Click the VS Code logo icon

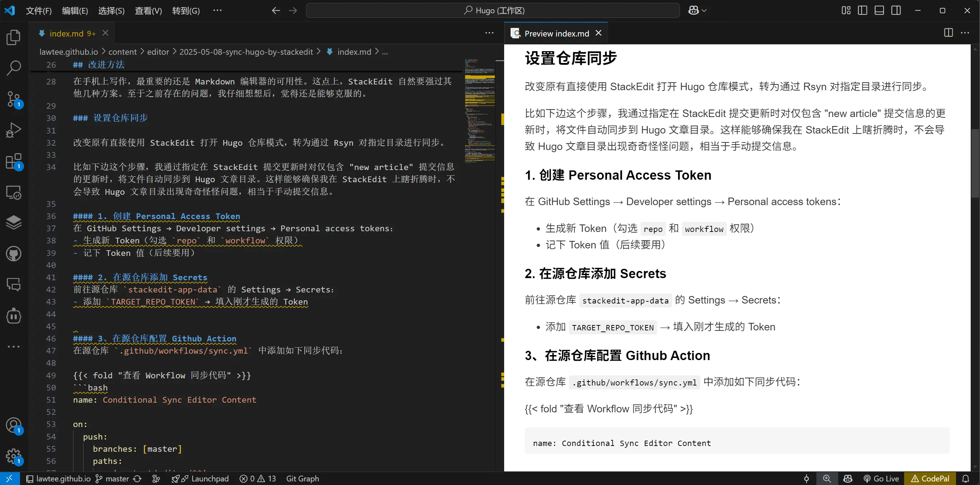(x=10, y=10)
